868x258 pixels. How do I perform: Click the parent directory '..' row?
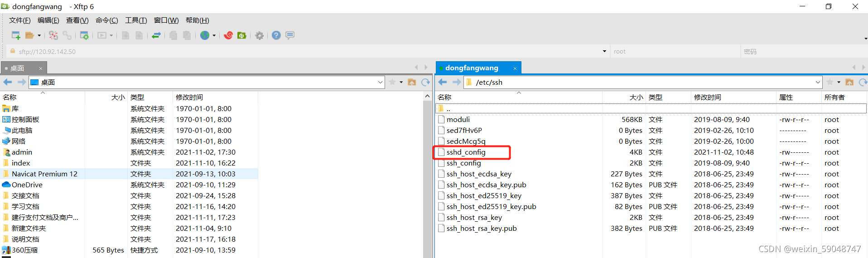(x=651, y=108)
